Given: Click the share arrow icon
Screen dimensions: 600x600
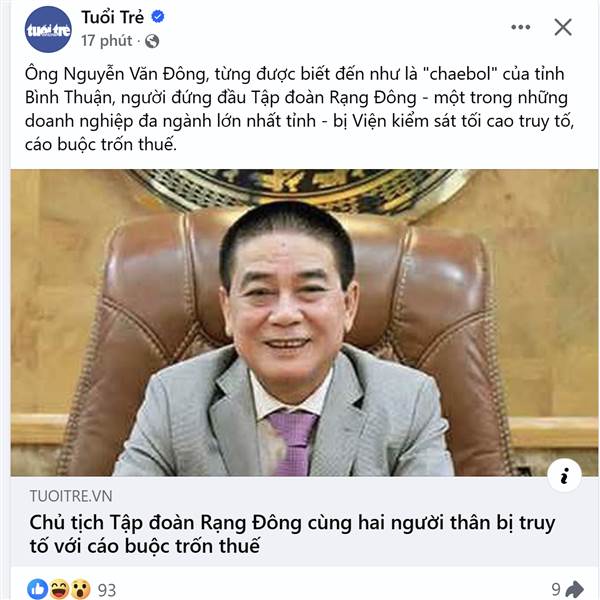Looking at the screenshot, I should click(x=574, y=590).
